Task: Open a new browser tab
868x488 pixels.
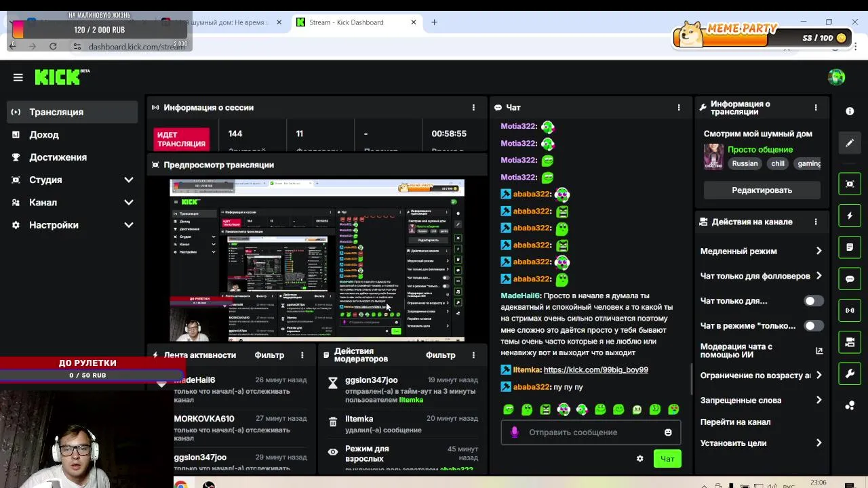Action: tap(434, 22)
